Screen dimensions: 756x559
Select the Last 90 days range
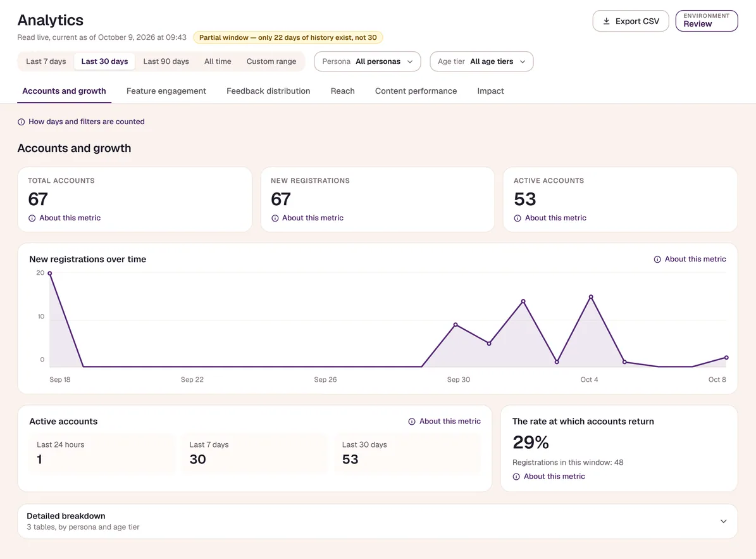(x=166, y=61)
